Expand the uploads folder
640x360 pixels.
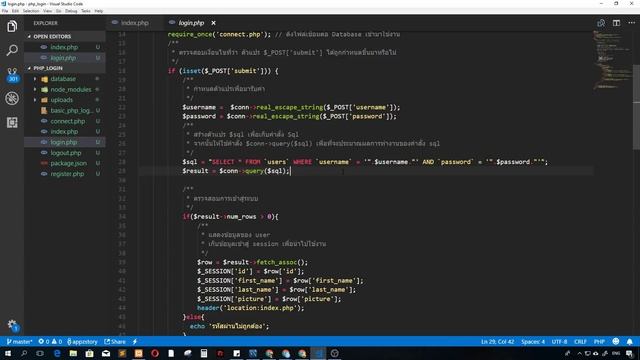click(65, 100)
